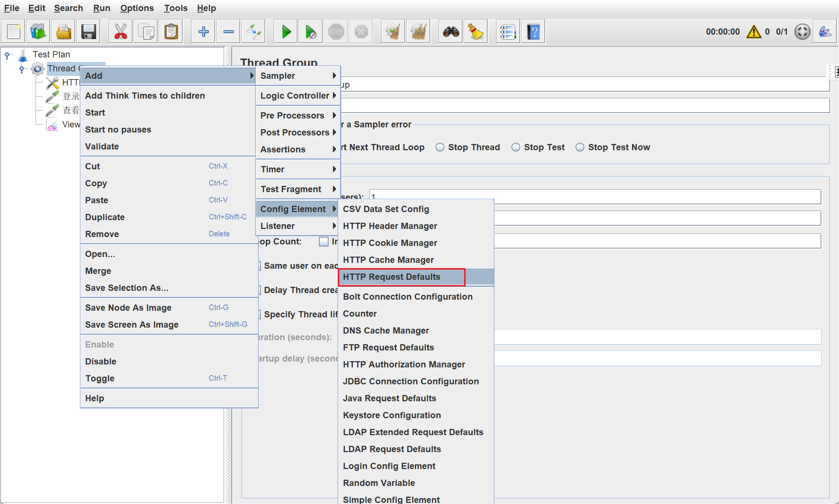
Task: Click the yellow warning triangle log icon
Action: [754, 32]
